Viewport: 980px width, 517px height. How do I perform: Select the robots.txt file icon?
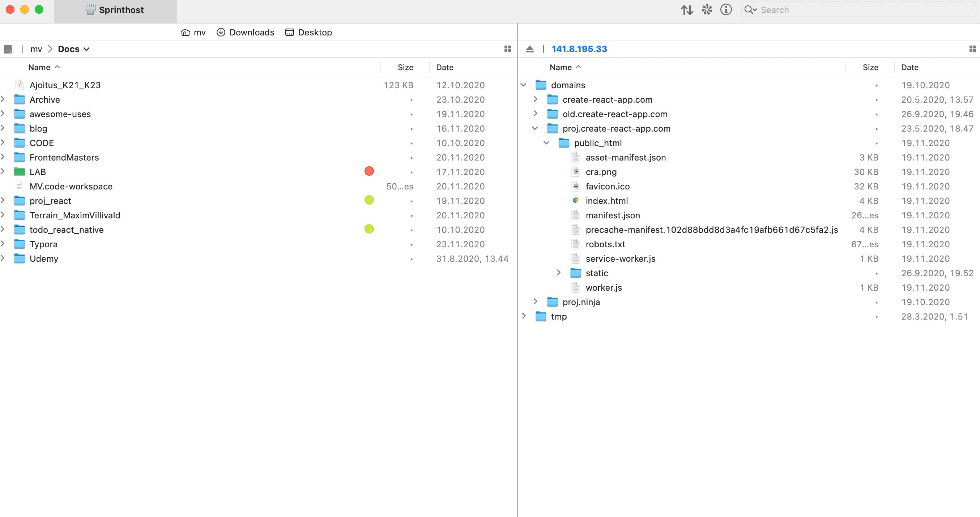tap(576, 244)
